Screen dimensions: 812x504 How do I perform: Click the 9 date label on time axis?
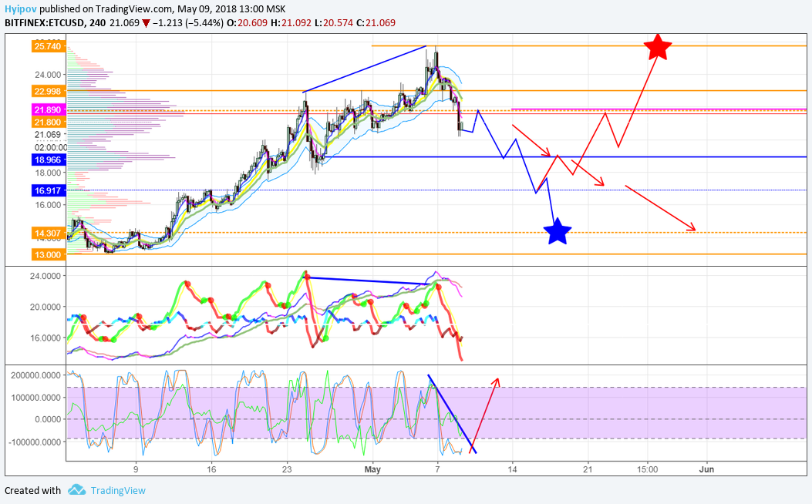136,469
